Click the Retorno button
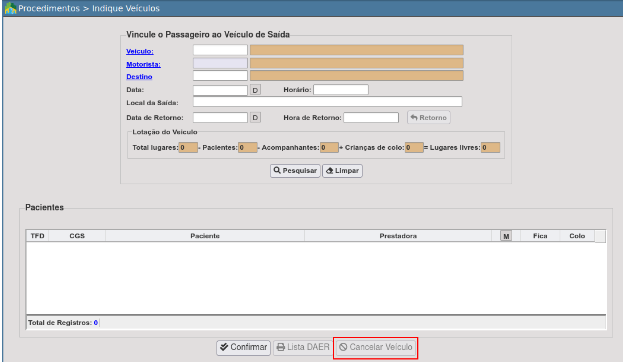Screen dimensions: 623x362 429,118
